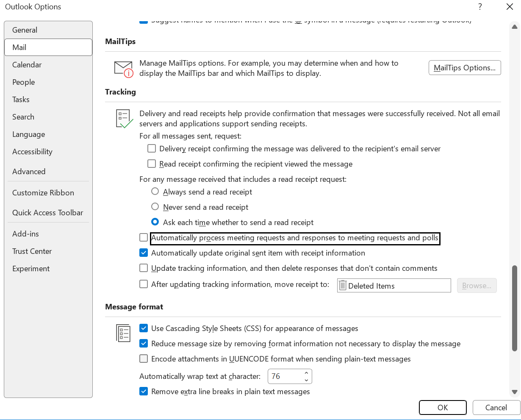521x420 pixels.
Task: Open Customize Ribbon settings
Action: (48, 193)
